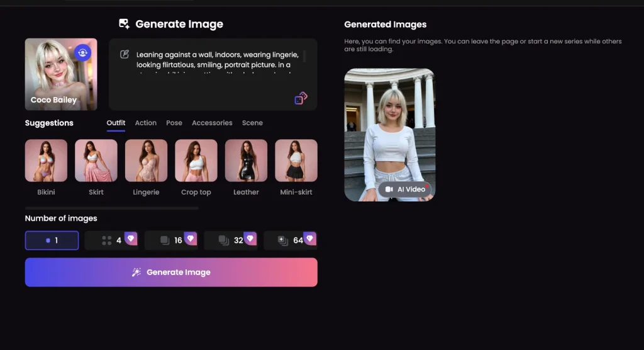Switch to the Action suggestions tab
The width and height of the screenshot is (644, 350).
click(x=146, y=123)
